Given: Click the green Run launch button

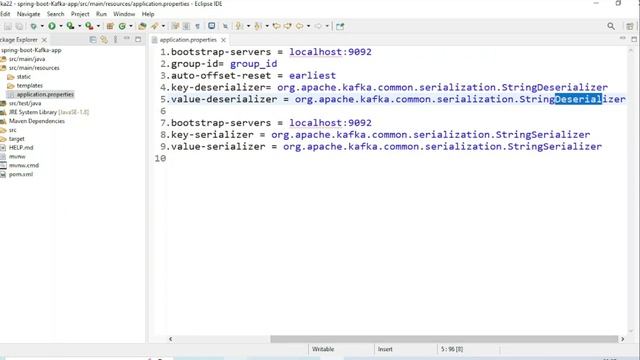Looking at the screenshot, I should [x=52, y=26].
